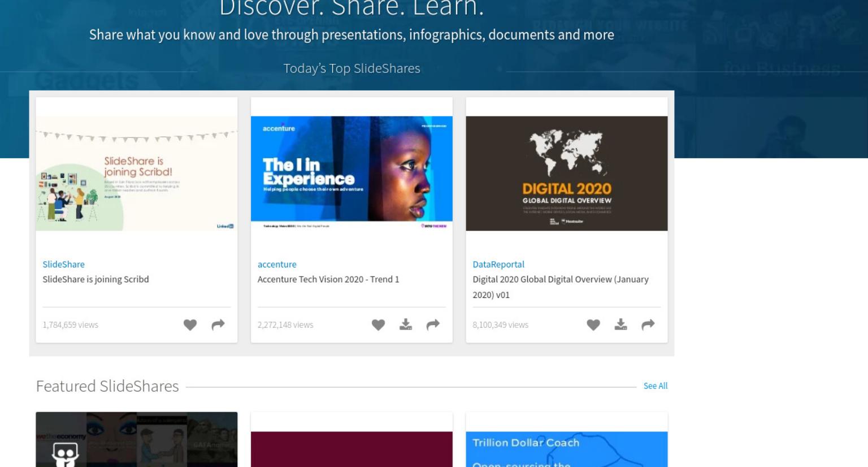Viewport: 868px width, 467px height.
Task: Click the 8,100,349 views count
Action: (x=500, y=325)
